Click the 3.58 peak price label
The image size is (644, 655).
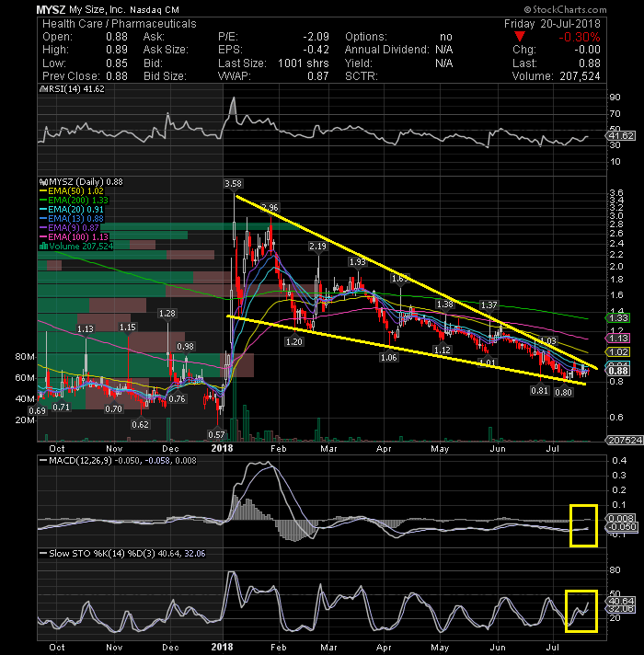[233, 184]
